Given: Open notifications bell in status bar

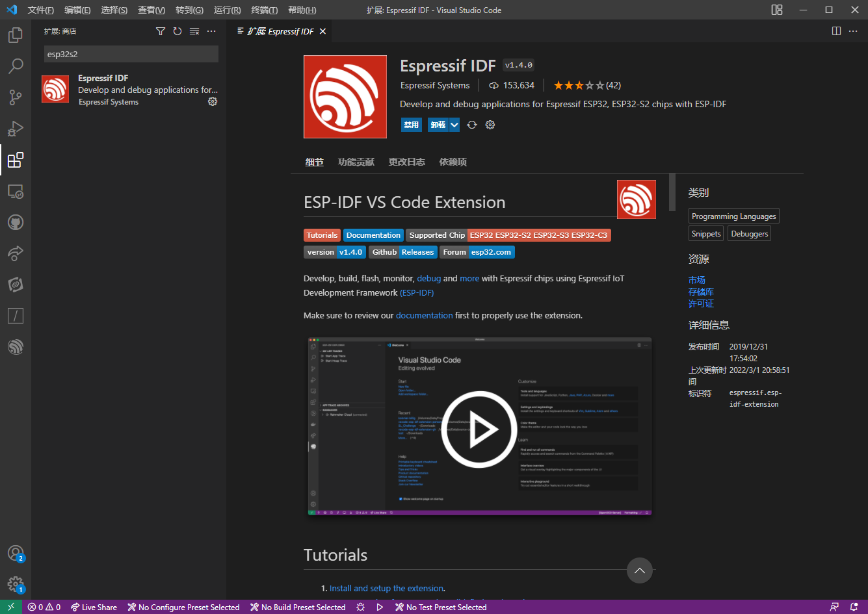Looking at the screenshot, I should (x=854, y=607).
